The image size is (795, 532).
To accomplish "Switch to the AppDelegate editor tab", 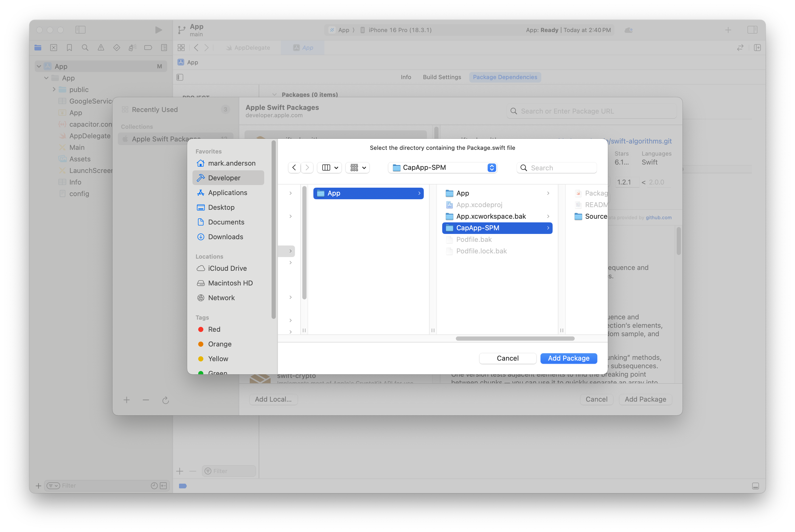I will click(252, 48).
